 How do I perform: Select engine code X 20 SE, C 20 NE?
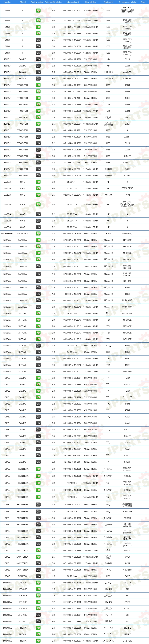tap(127, 469)
